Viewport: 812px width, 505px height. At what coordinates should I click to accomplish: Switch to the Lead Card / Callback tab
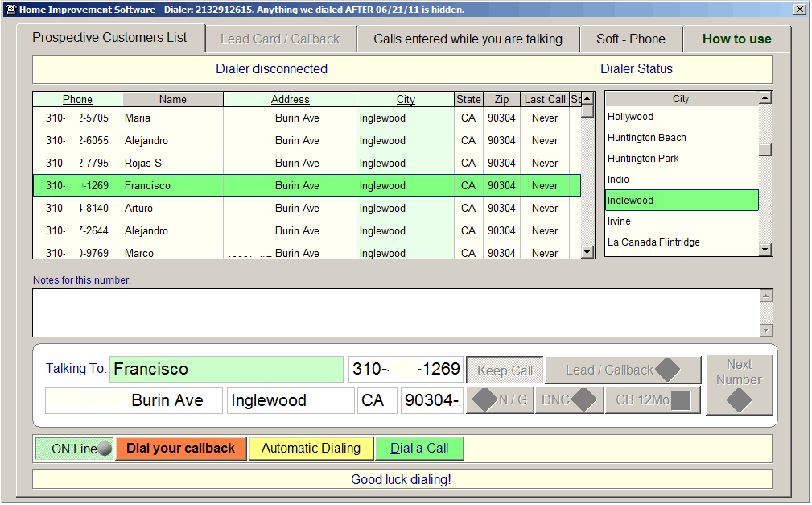pos(280,39)
